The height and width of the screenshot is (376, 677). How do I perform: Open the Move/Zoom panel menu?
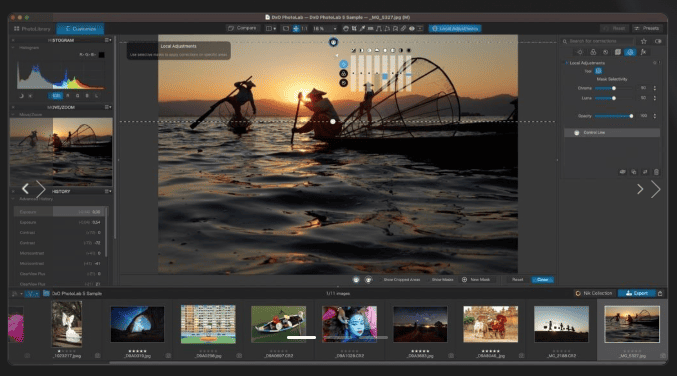108,107
